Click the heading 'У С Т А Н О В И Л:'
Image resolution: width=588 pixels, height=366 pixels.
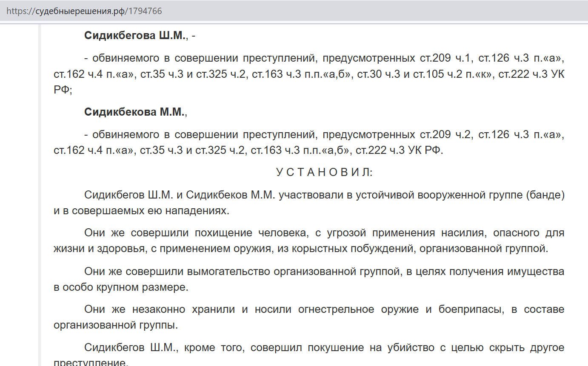(x=324, y=173)
